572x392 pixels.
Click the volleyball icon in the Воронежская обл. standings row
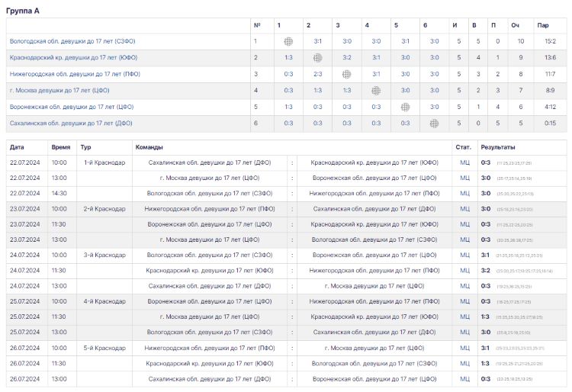405,107
